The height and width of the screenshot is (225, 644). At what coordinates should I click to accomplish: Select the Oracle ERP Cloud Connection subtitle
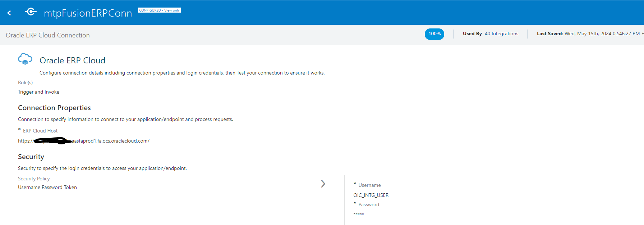point(48,35)
